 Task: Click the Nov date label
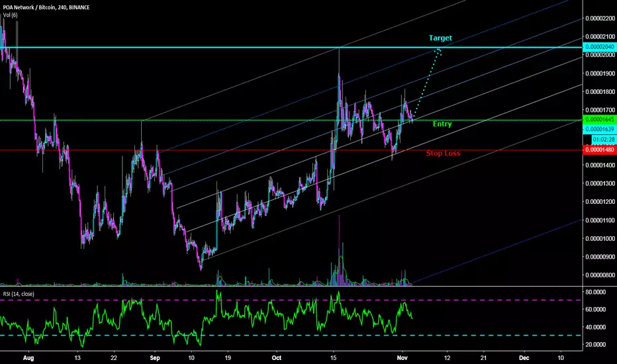402,357
